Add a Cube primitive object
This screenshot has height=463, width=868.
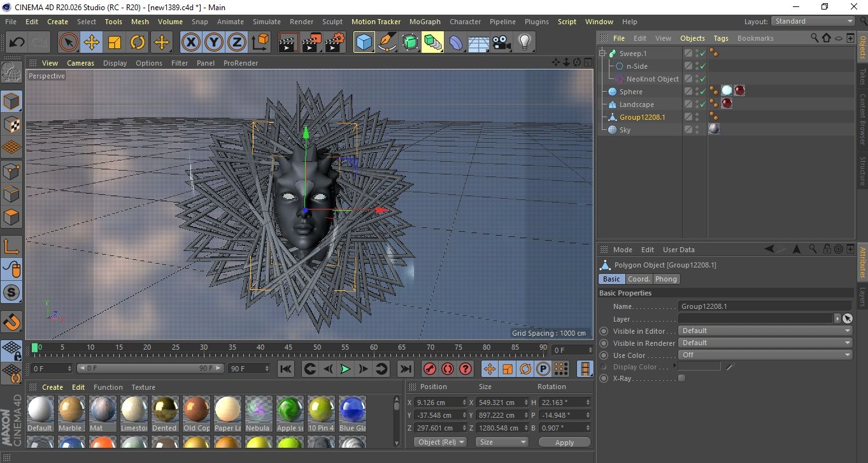click(364, 43)
